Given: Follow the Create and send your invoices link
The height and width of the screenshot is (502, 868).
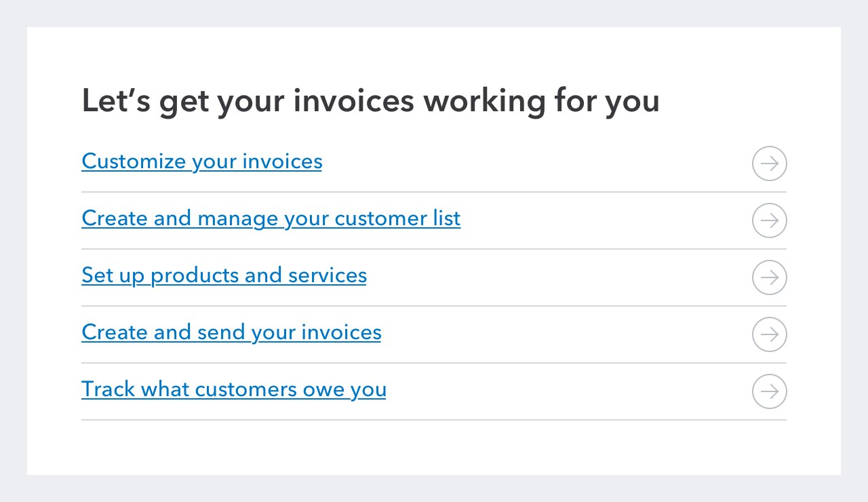Looking at the screenshot, I should pos(231,332).
